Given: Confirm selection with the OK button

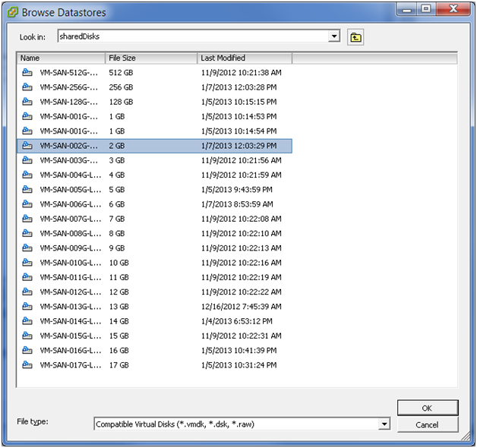Looking at the screenshot, I should point(428,408).
